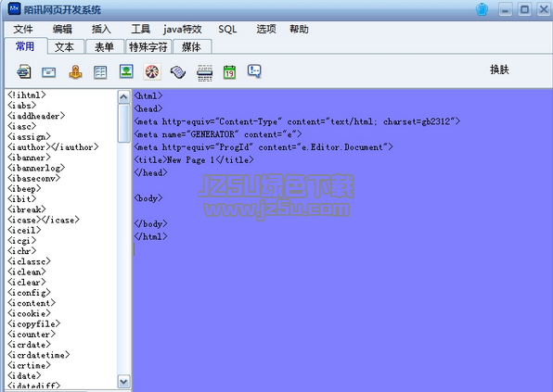Select the <icgi> tag in list

coord(22,241)
